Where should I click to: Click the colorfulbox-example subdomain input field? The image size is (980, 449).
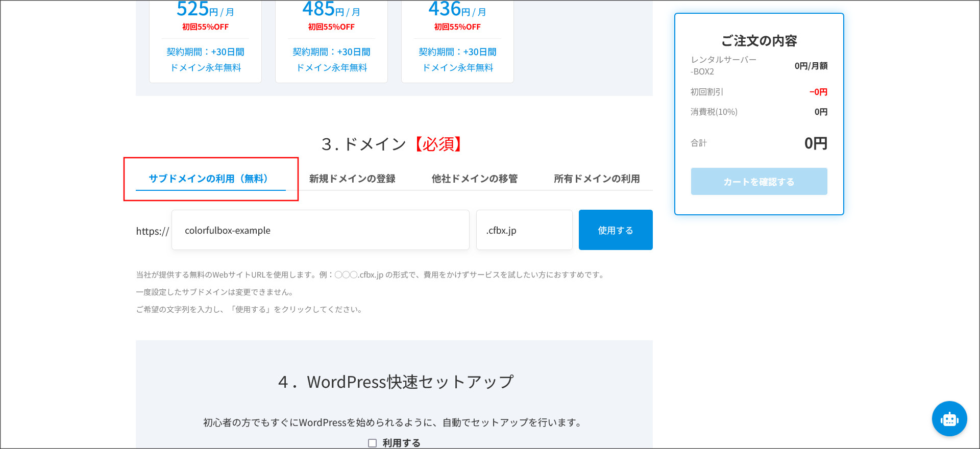[x=320, y=230]
